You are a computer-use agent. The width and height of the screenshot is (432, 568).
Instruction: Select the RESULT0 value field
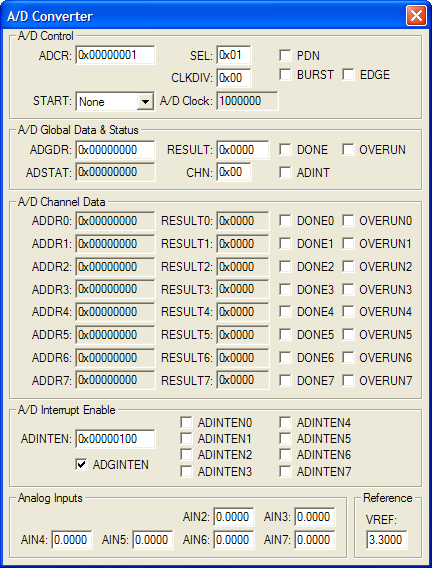[243, 221]
